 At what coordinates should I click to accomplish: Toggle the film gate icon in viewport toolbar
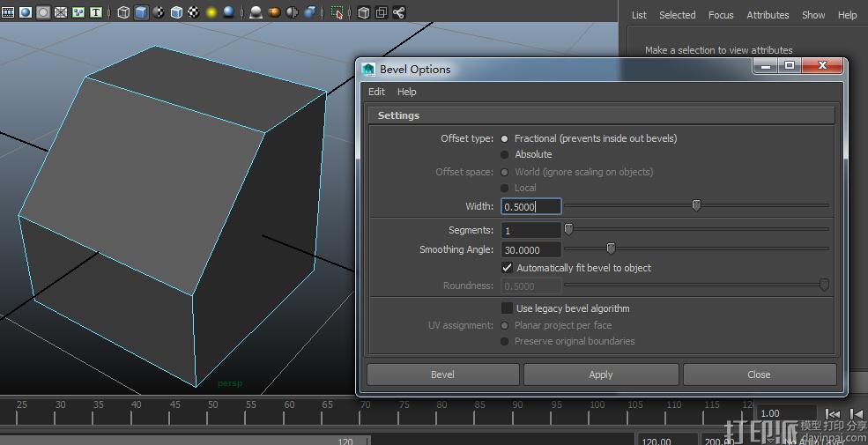tap(8, 12)
